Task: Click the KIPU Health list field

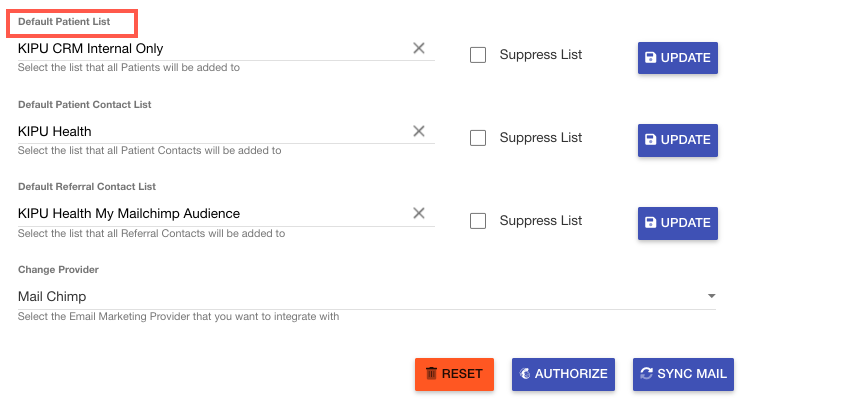Action: [210, 131]
